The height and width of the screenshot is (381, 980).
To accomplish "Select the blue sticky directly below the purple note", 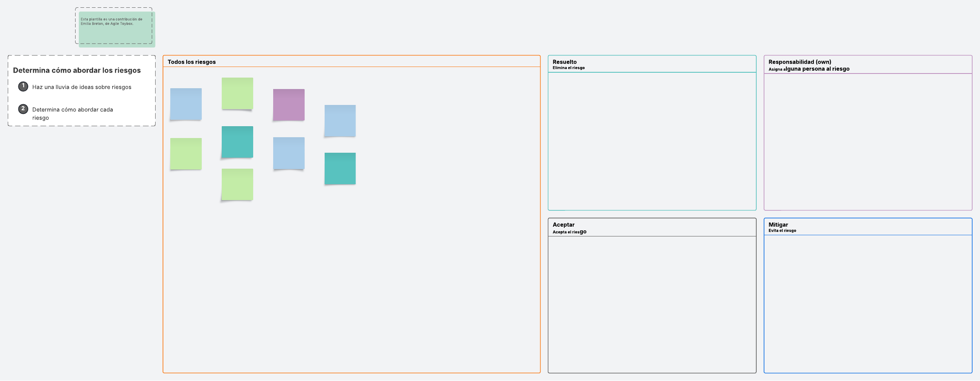I will pos(289,153).
